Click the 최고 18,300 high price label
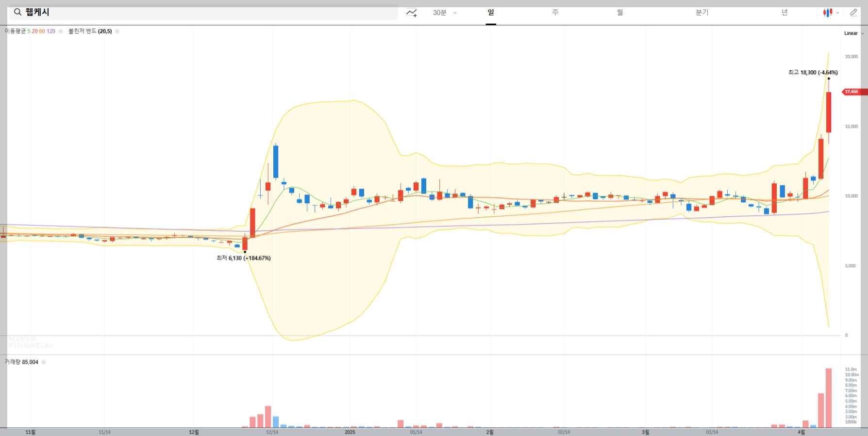The width and height of the screenshot is (868, 436). click(813, 73)
